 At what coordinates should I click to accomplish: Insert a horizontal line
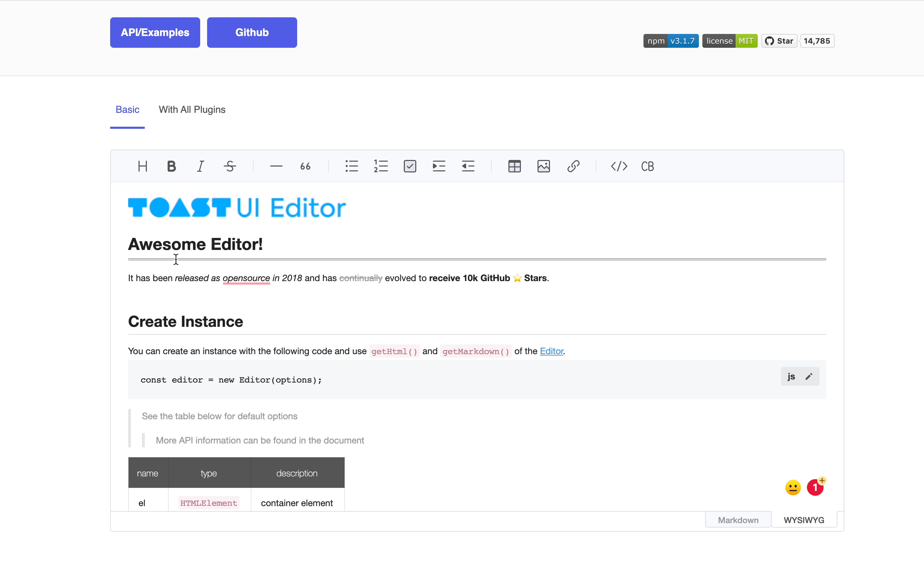(x=276, y=166)
